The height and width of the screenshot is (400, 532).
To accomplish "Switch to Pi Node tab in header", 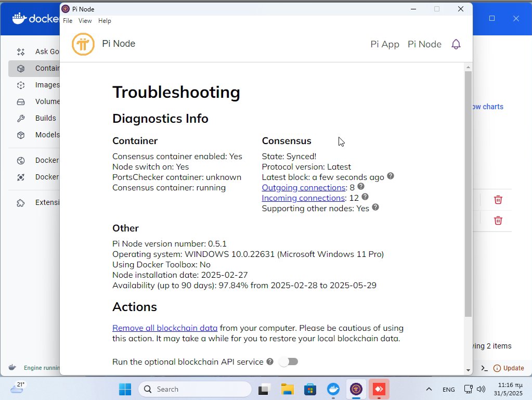I will point(424,44).
